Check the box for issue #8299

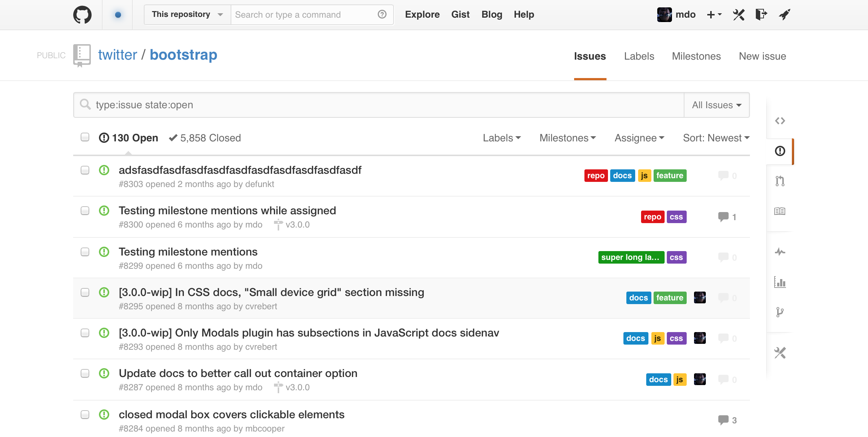[85, 252]
